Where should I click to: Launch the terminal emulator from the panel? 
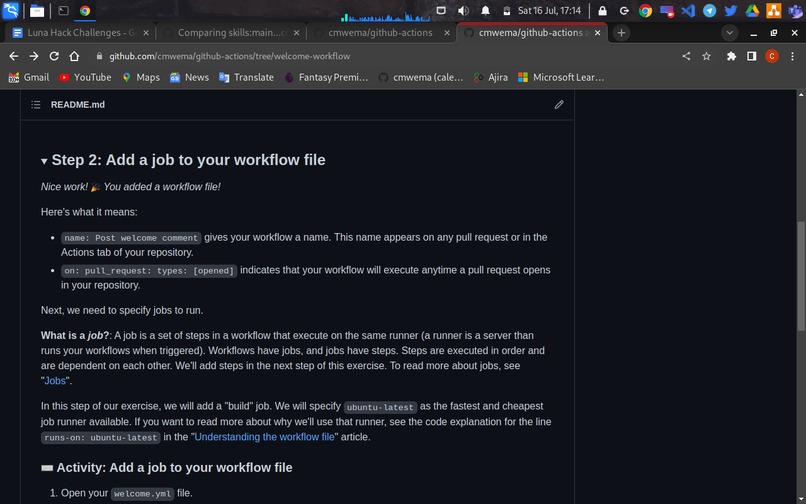63,10
